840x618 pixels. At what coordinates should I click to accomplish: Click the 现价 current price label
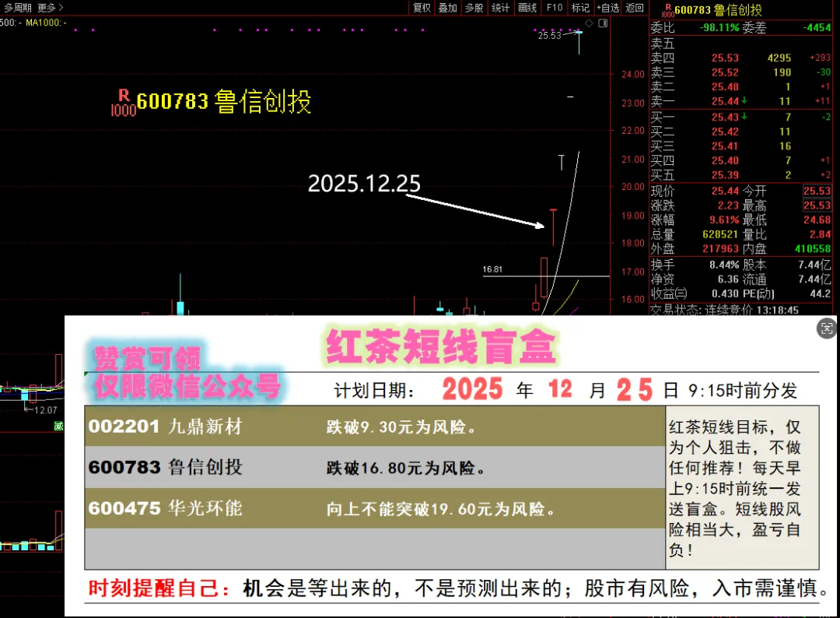[x=663, y=191]
